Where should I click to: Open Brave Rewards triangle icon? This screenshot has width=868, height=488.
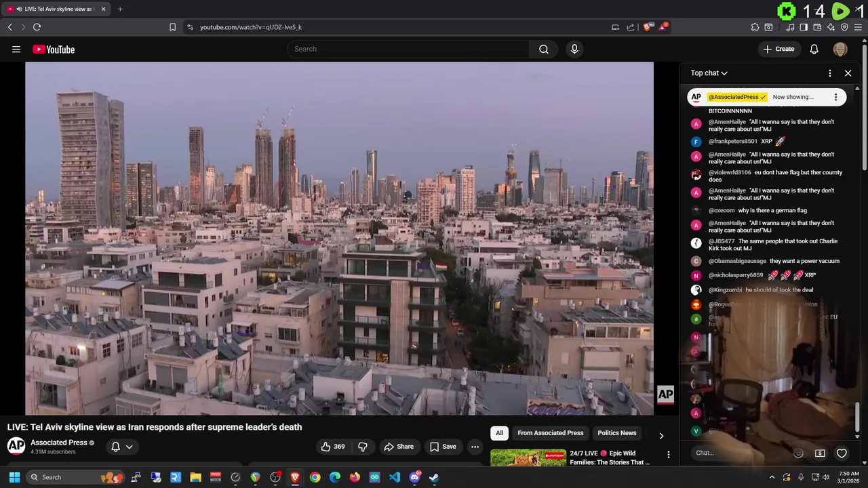coord(664,27)
